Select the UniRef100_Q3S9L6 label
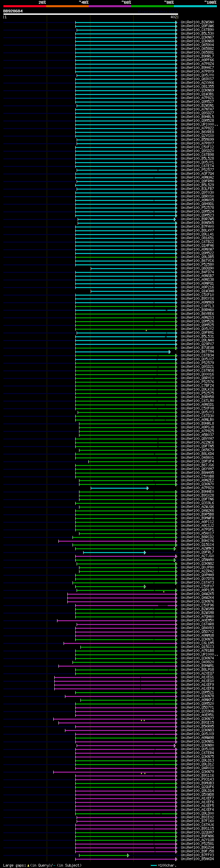This screenshot has width=220, height=868. coord(197,503)
